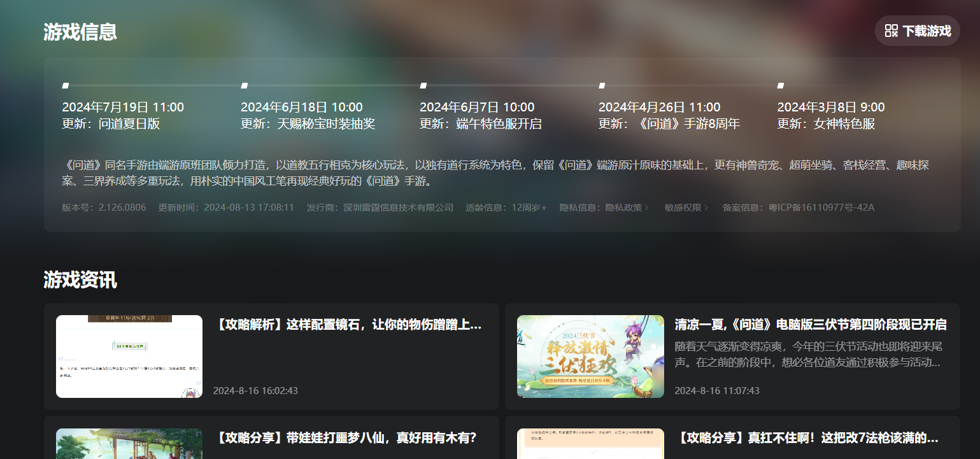The height and width of the screenshot is (459, 980).
Task: Select the 2024年7月19日 timeline marker
Action: tap(66, 85)
